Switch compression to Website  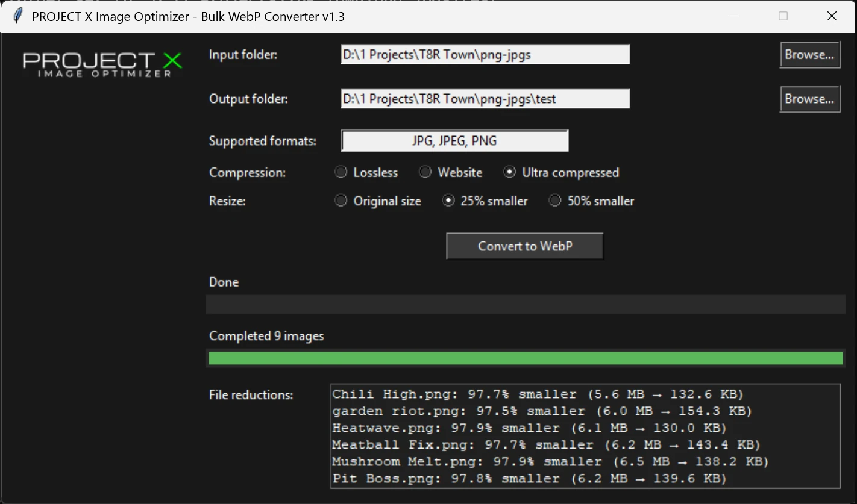point(425,172)
